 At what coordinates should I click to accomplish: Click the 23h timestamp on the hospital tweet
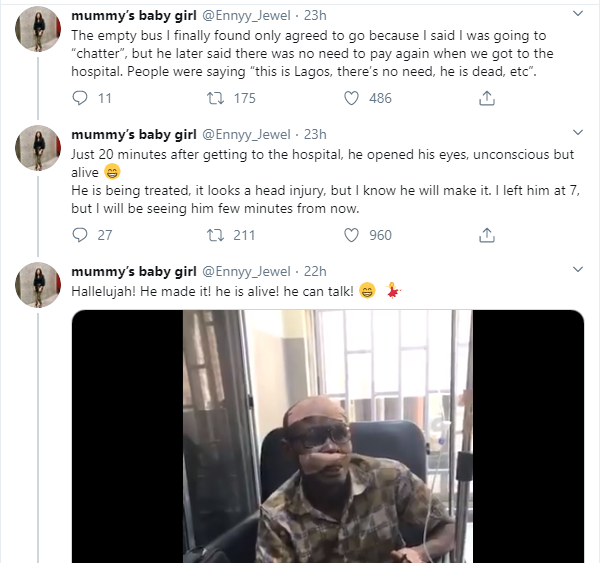tap(313, 134)
